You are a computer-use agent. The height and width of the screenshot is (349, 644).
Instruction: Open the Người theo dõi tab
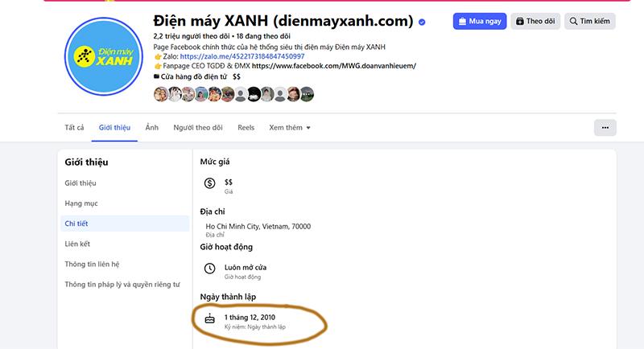point(197,128)
